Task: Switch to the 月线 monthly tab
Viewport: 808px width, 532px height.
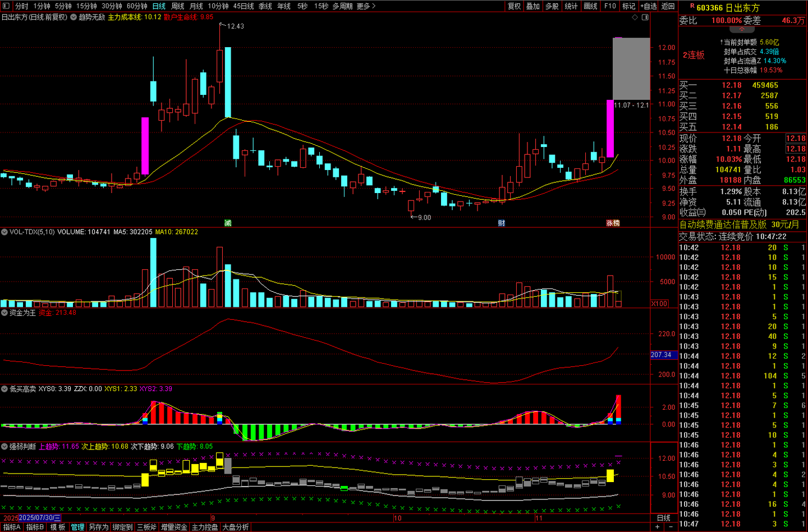Action: click(196, 6)
